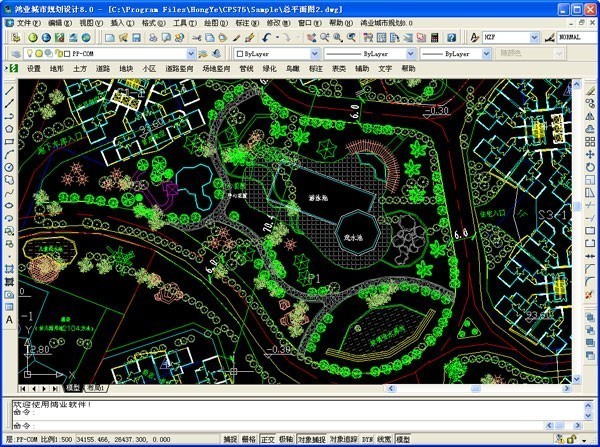The image size is (600, 447).
Task: Click the Undo arrow icon
Action: pyautogui.click(x=267, y=38)
